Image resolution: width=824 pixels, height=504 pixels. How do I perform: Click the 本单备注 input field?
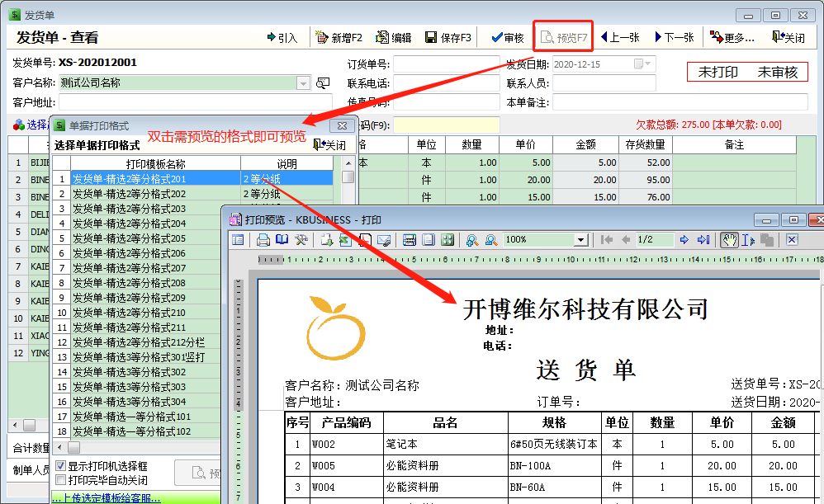click(680, 101)
